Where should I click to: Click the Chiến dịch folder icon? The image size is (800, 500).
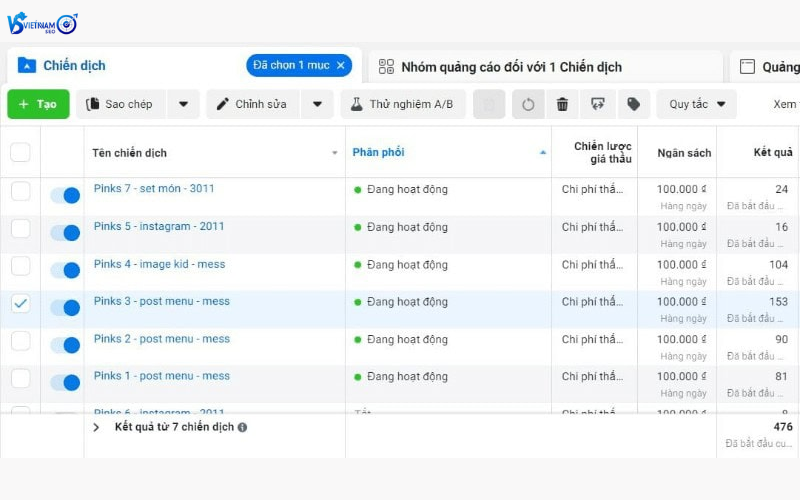(x=27, y=65)
